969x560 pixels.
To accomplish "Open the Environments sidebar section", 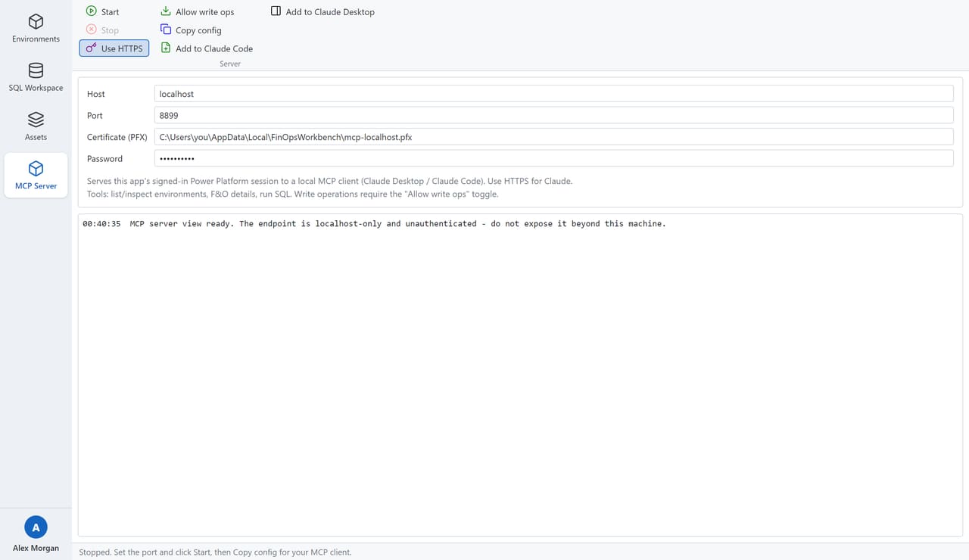I will (x=36, y=29).
